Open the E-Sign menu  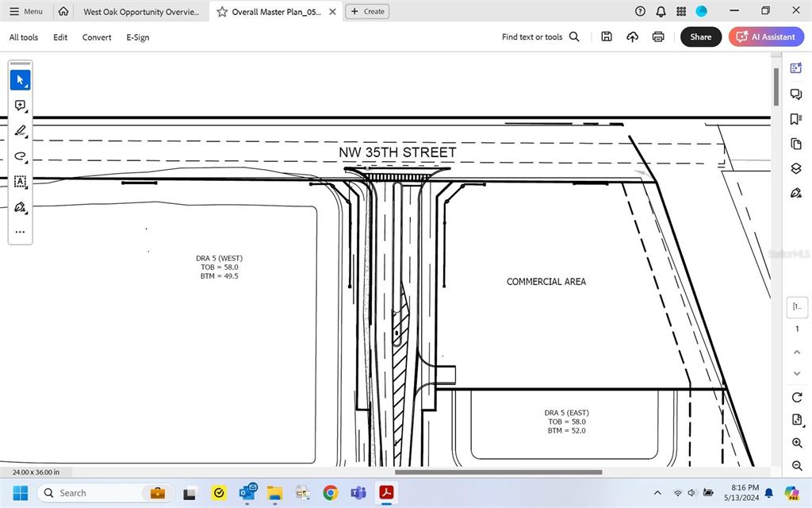tap(137, 37)
